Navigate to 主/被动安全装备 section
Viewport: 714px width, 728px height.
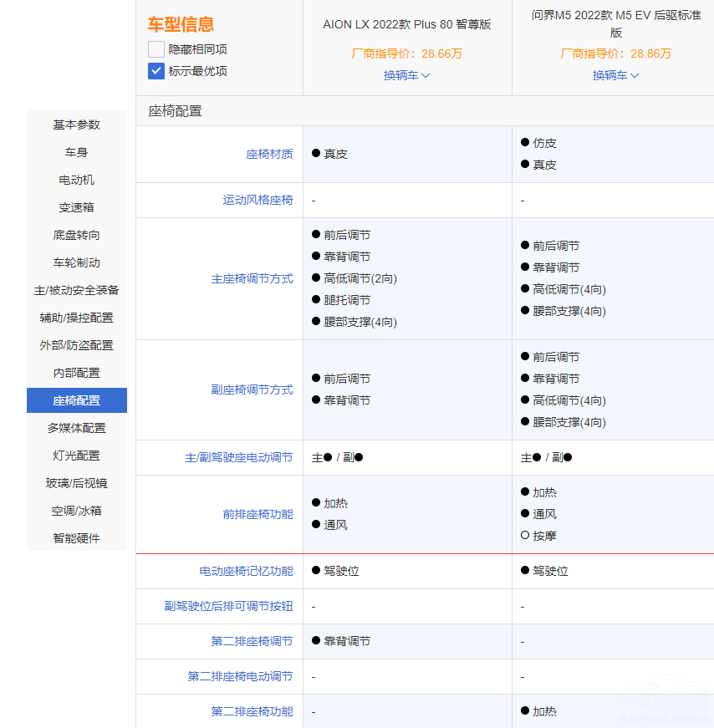[x=77, y=290]
